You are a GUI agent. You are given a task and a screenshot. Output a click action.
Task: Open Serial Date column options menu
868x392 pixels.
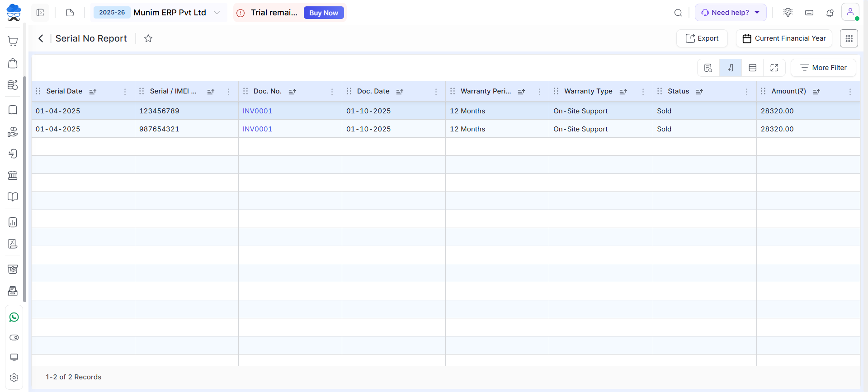point(125,92)
